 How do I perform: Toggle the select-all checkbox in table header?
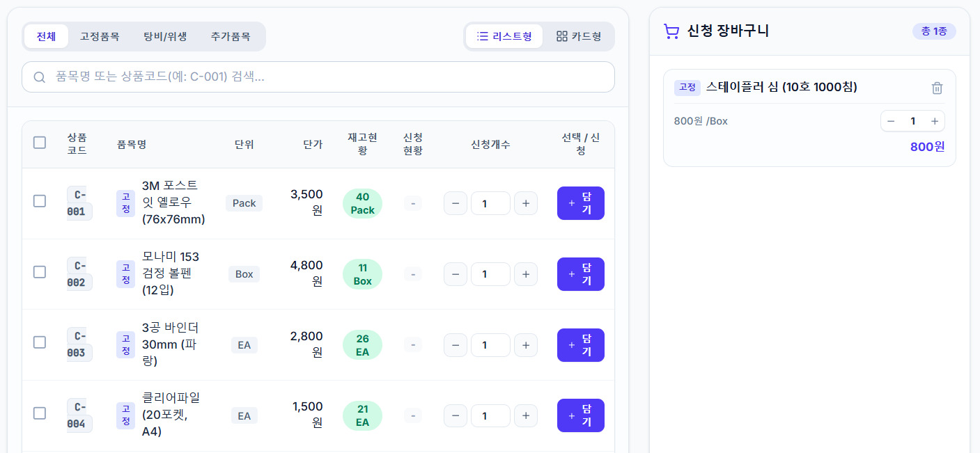coord(40,143)
